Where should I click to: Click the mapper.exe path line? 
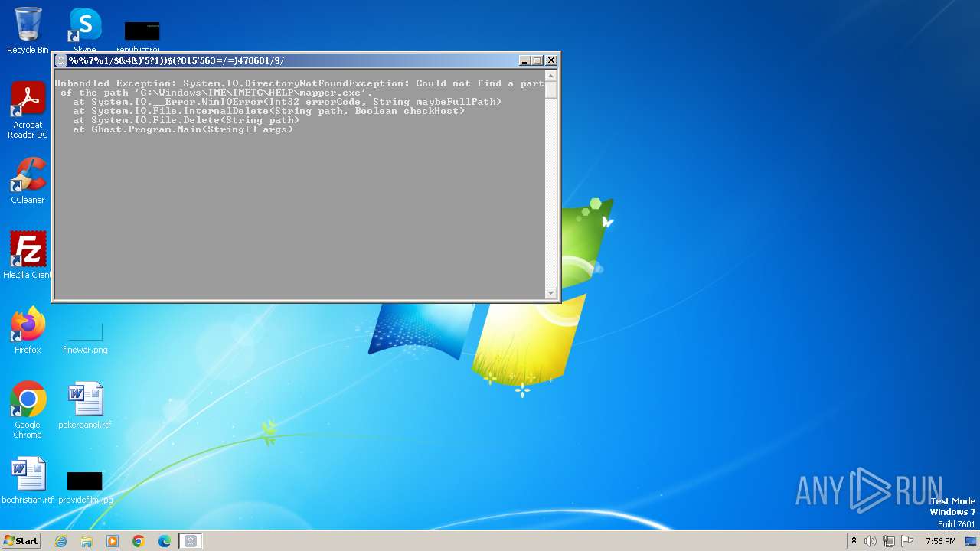pos(217,93)
